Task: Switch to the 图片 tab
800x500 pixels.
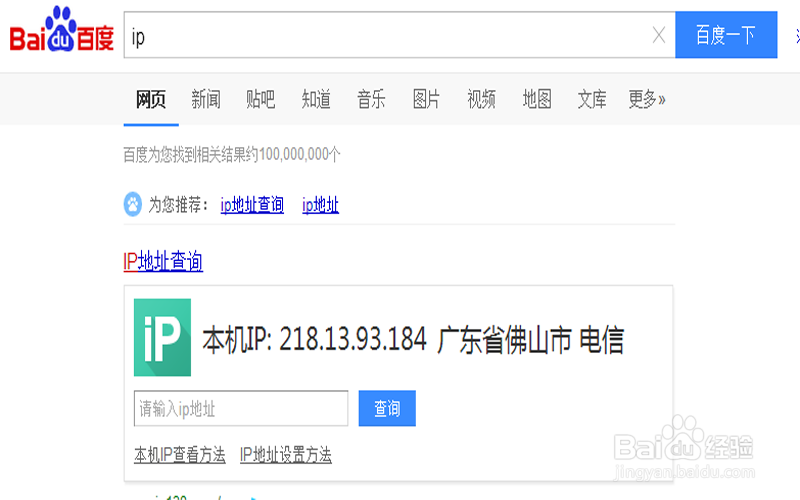Action: coord(426,99)
